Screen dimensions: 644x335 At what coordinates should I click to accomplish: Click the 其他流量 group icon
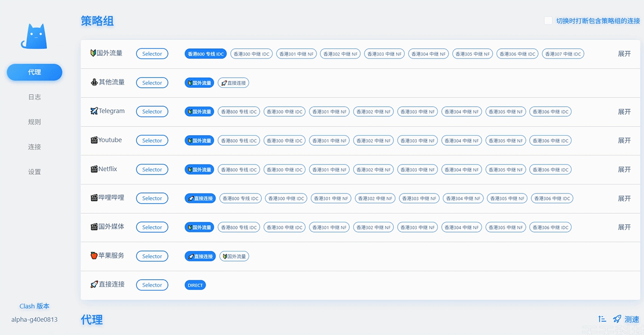pyautogui.click(x=94, y=83)
